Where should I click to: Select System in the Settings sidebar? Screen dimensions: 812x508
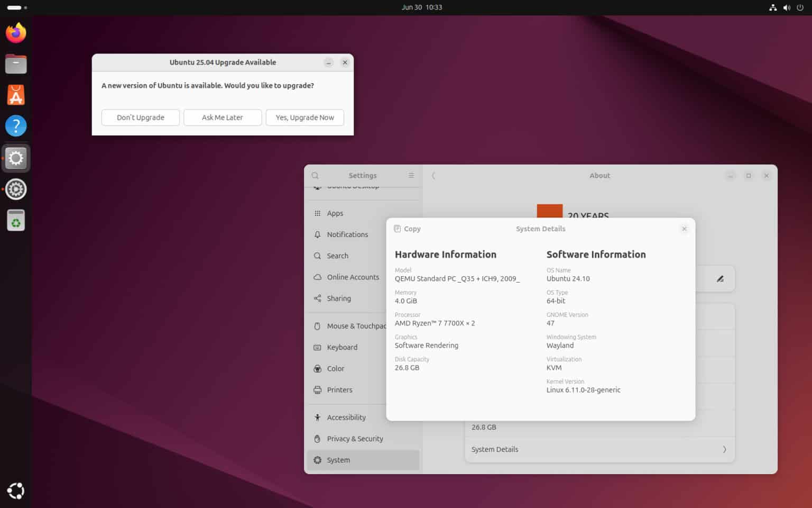pyautogui.click(x=338, y=460)
